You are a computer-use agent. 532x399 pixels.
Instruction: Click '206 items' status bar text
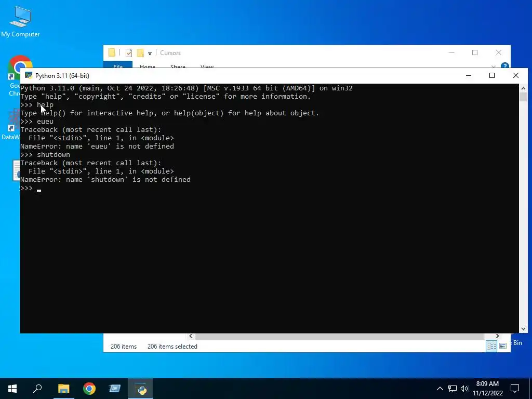tap(124, 347)
